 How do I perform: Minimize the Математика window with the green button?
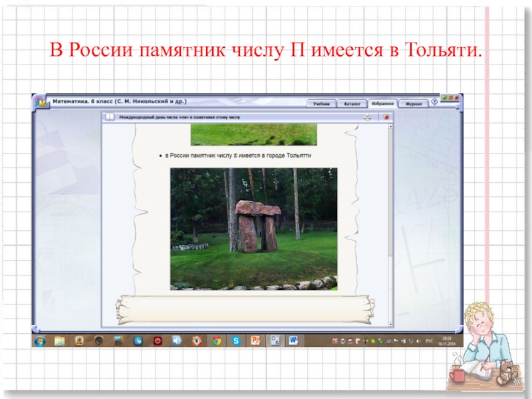(444, 97)
